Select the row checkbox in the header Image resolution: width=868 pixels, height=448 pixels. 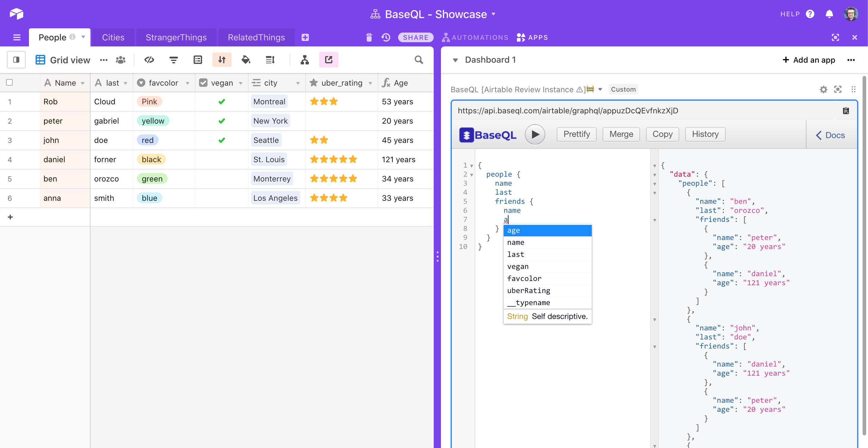(x=10, y=83)
